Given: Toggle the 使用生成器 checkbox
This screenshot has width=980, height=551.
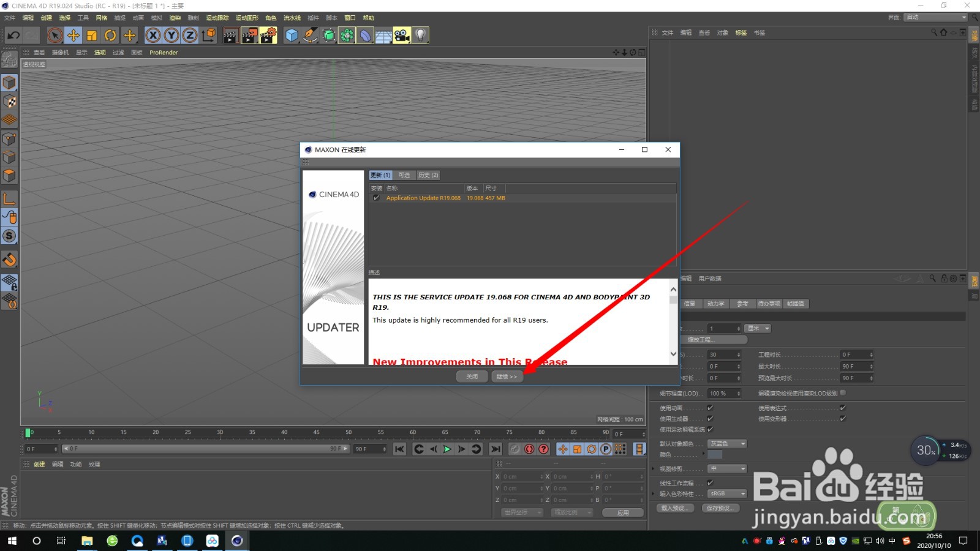Looking at the screenshot, I should click(x=710, y=419).
